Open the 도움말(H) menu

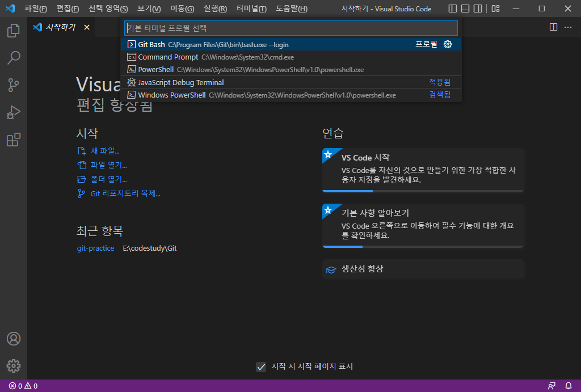click(x=292, y=9)
